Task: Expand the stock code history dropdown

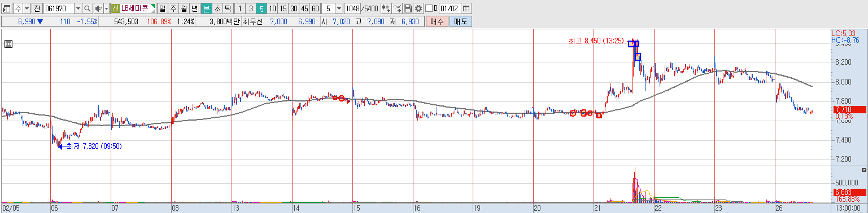Action: [x=78, y=8]
